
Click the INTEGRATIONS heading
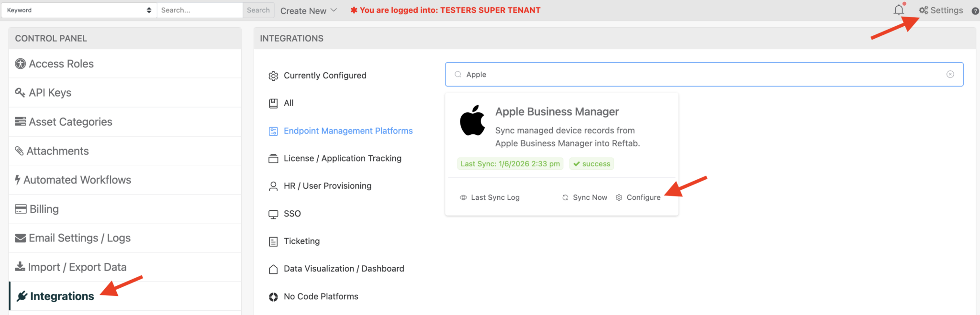pyautogui.click(x=291, y=38)
